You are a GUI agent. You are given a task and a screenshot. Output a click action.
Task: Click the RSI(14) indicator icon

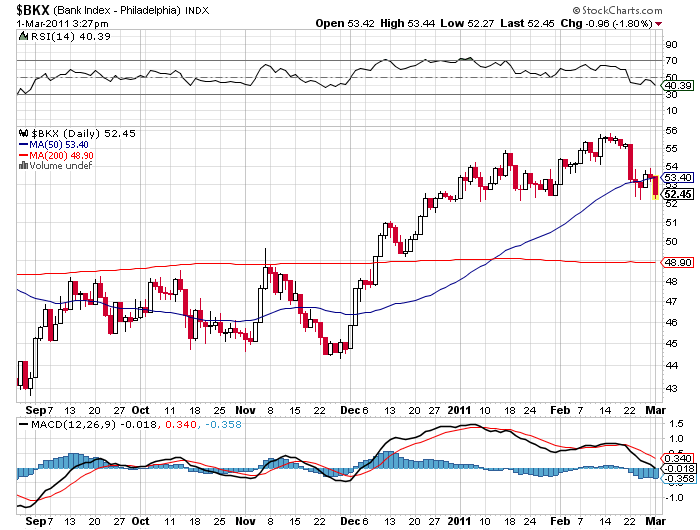23,36
